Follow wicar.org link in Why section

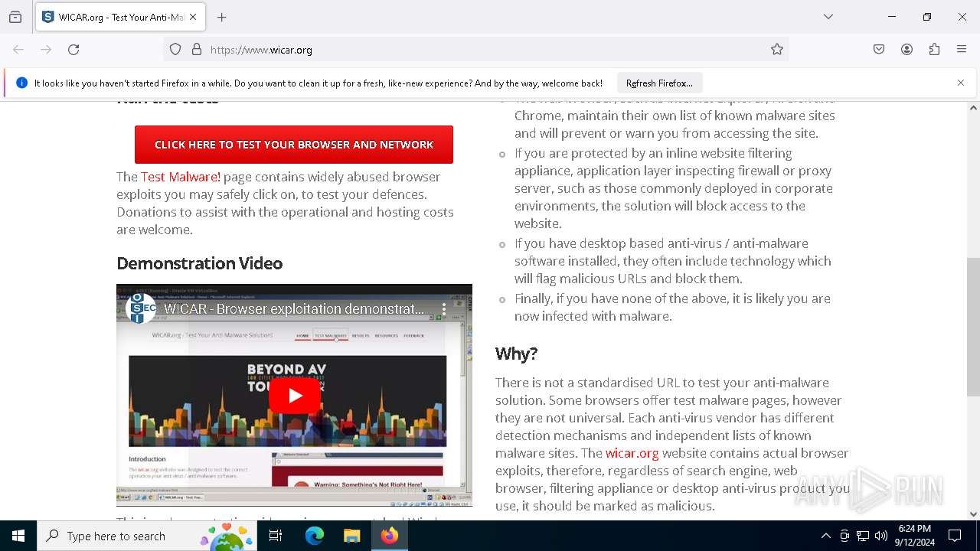[632, 453]
